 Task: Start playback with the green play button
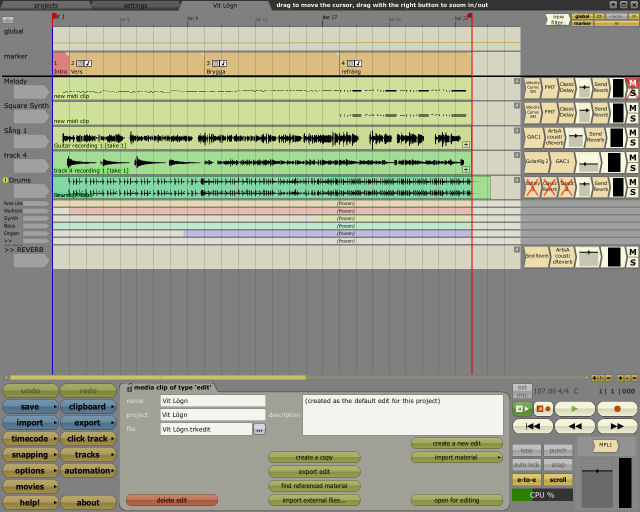coord(575,409)
